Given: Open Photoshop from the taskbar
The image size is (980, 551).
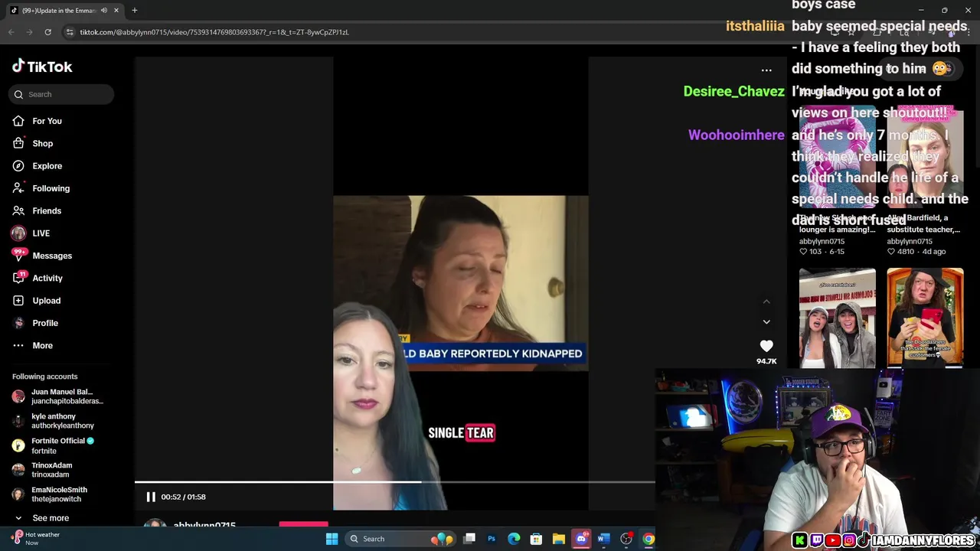Looking at the screenshot, I should pyautogui.click(x=492, y=539).
